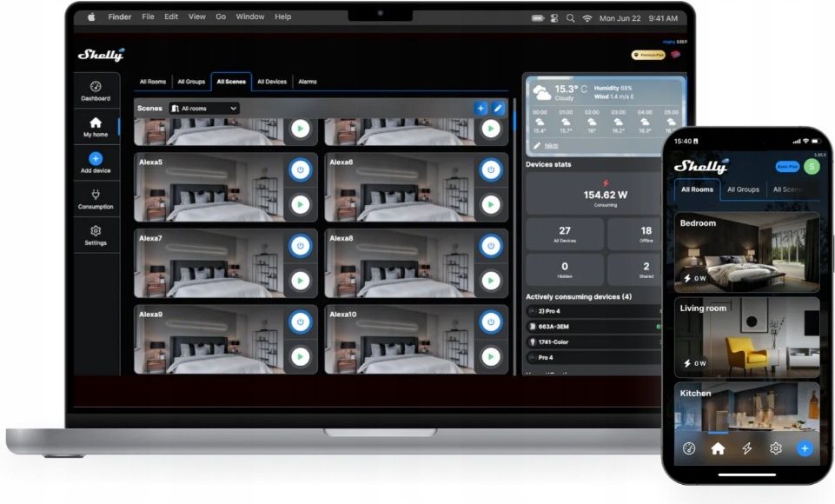Switch to the All Devices tab

click(x=272, y=82)
